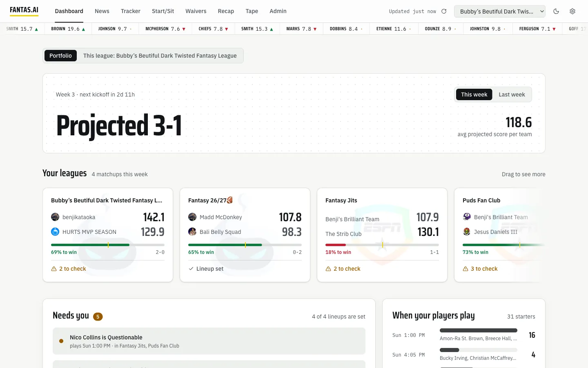Switch to This week view
The image size is (588, 368).
pos(474,94)
